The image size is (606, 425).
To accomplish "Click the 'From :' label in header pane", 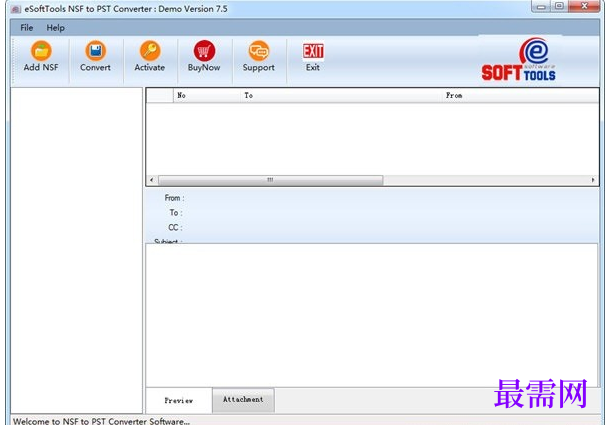I will point(174,198).
